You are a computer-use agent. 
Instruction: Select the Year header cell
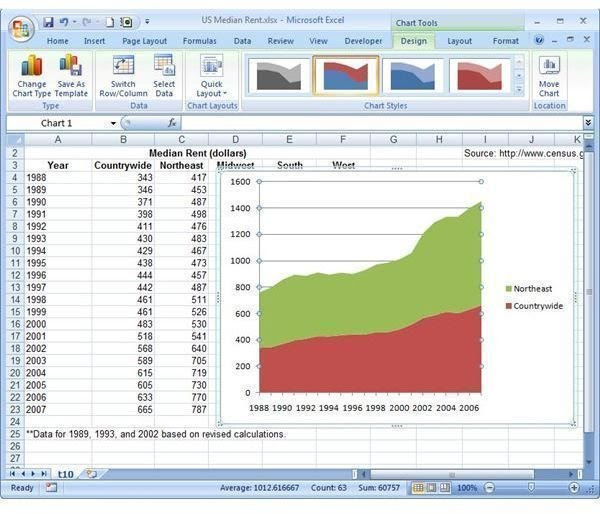tap(58, 165)
